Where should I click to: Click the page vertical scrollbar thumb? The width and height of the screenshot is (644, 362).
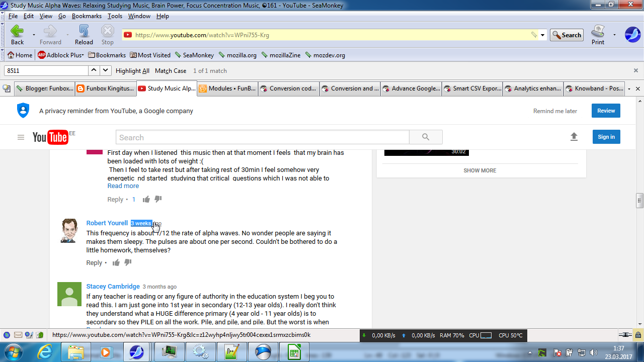(x=640, y=201)
